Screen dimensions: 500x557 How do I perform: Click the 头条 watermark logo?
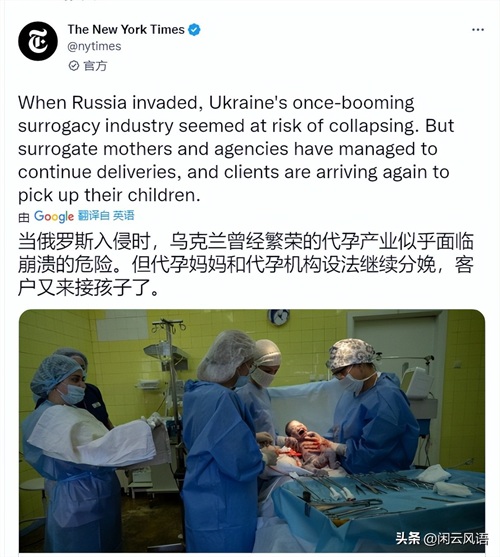(x=408, y=538)
